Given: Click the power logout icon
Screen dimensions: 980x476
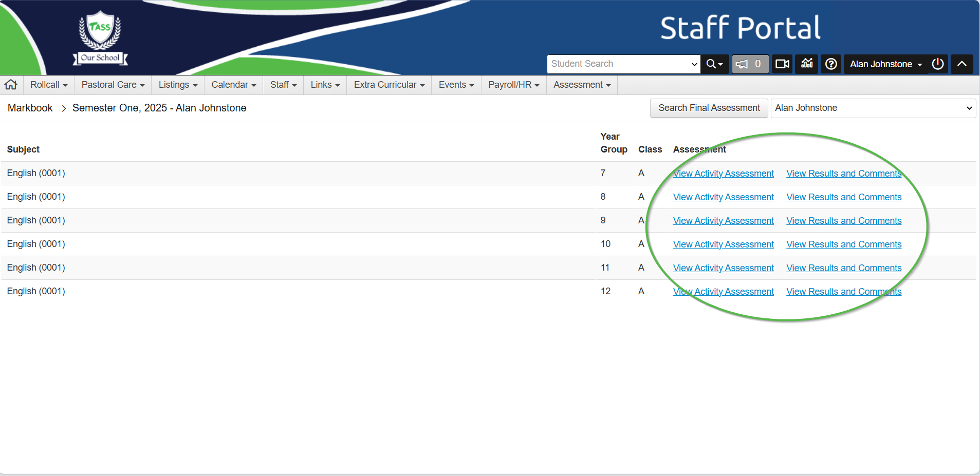Looking at the screenshot, I should coord(938,64).
